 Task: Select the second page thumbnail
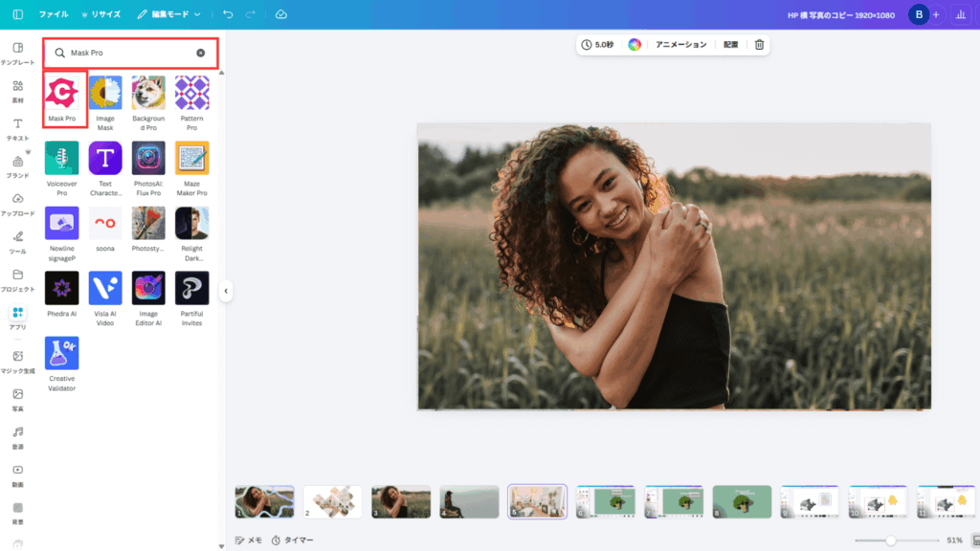(333, 501)
